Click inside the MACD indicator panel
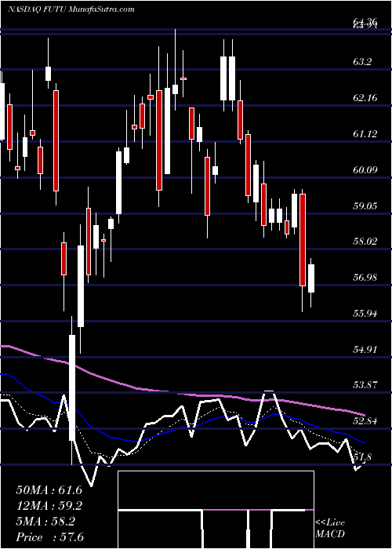The image size is (392, 549). click(x=216, y=510)
